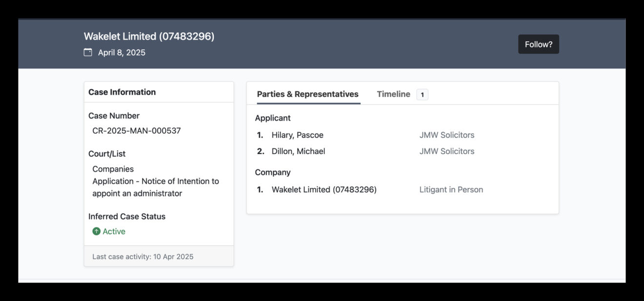644x301 pixels.
Task: Click the Notice of Intention application text
Action: click(x=155, y=187)
